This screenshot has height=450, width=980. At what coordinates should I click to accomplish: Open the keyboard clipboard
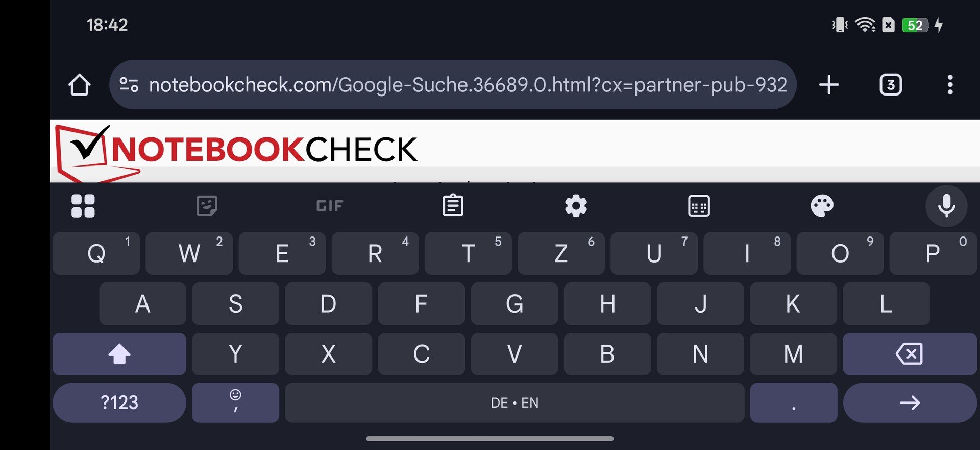point(453,205)
